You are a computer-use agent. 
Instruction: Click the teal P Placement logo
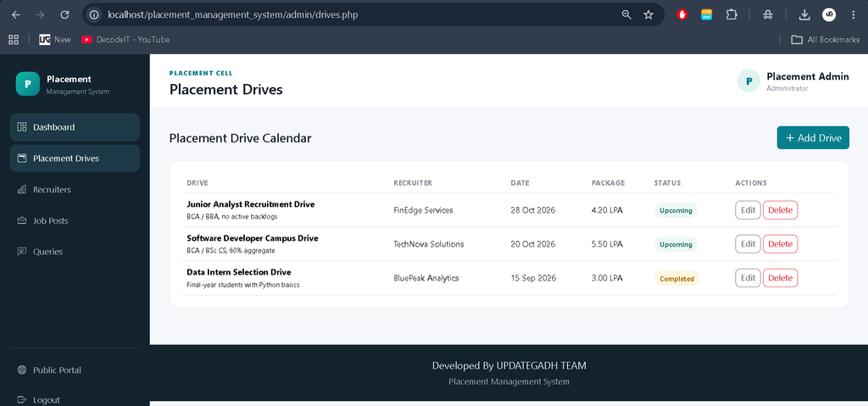28,84
